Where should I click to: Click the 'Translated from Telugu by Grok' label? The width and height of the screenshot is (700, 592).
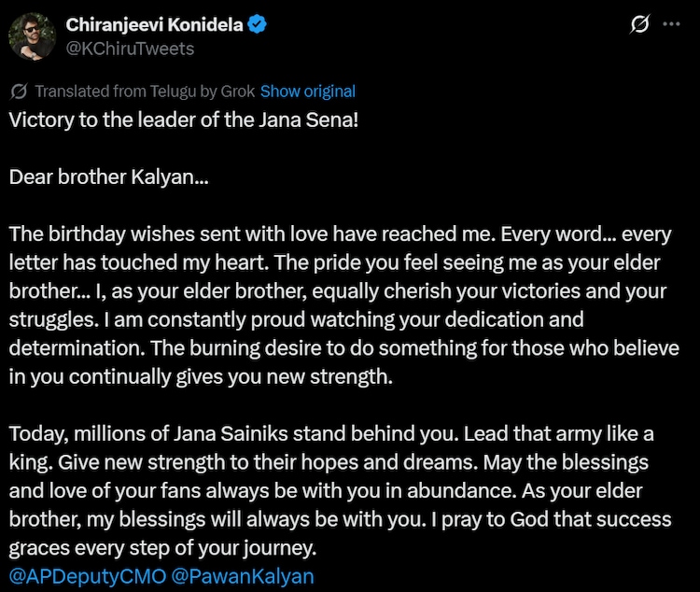[145, 92]
